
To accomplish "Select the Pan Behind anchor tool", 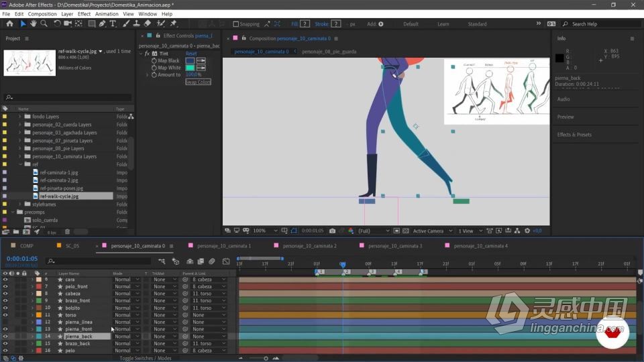I will tap(78, 24).
